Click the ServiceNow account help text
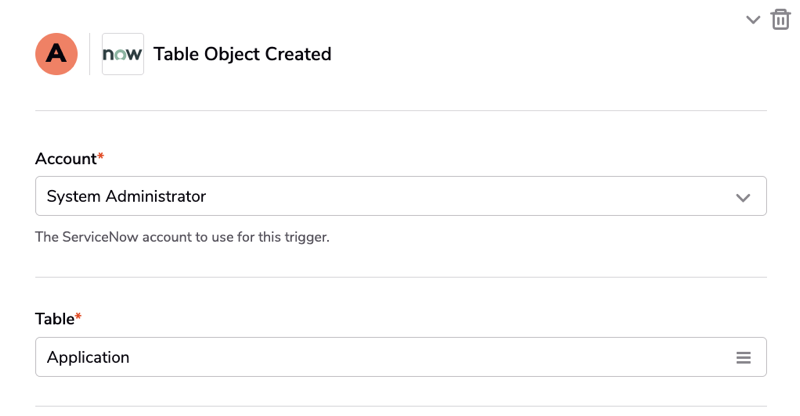The image size is (800, 416). pyautogui.click(x=182, y=237)
